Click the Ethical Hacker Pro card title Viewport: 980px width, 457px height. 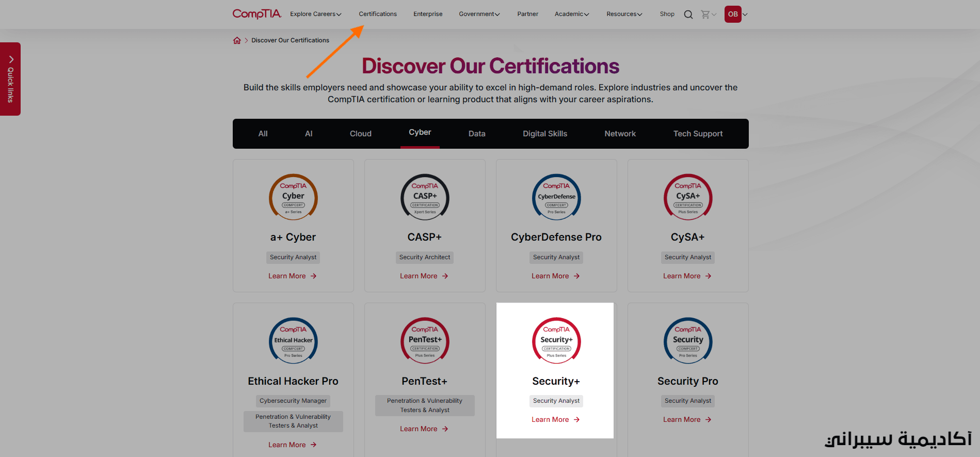click(293, 381)
